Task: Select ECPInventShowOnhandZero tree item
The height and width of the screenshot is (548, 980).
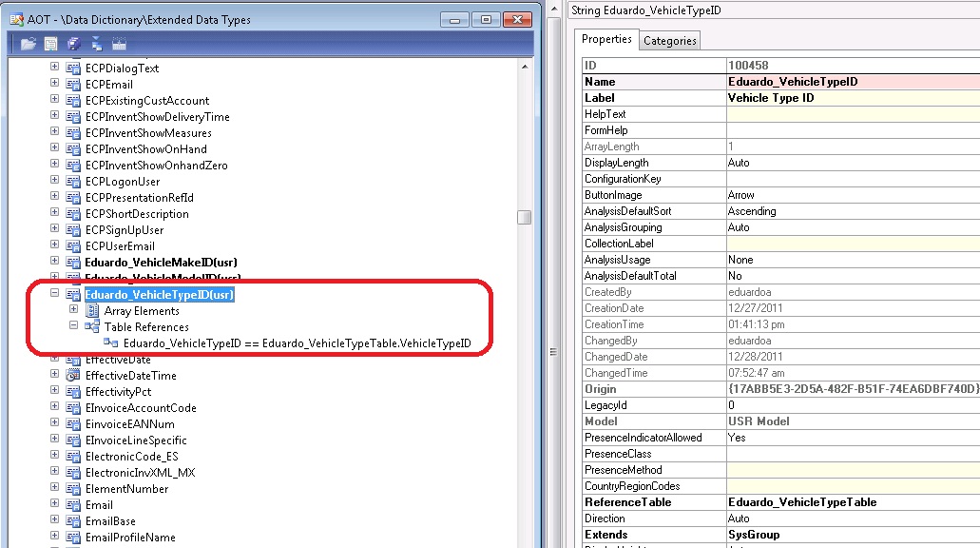Action: point(156,166)
